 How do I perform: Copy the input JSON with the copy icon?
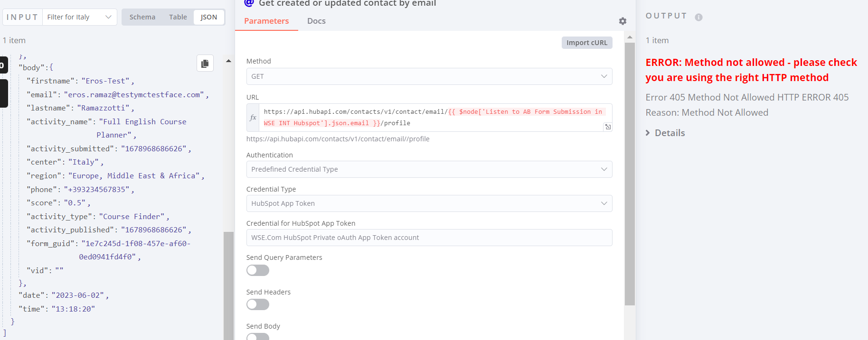[205, 64]
